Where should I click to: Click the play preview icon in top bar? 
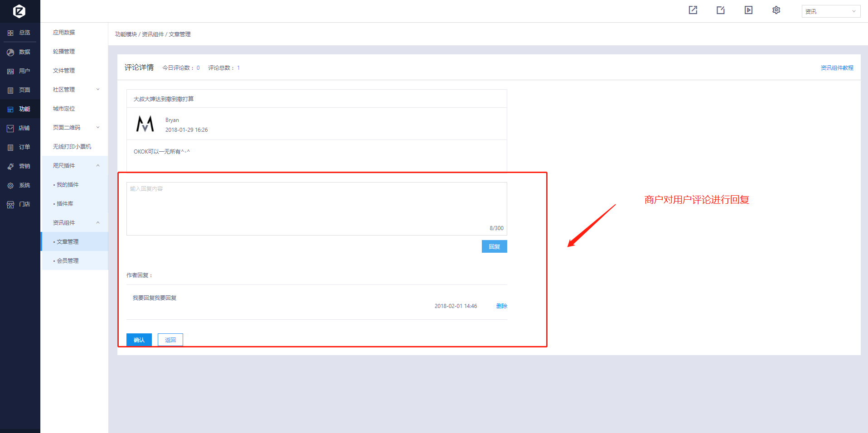(748, 10)
